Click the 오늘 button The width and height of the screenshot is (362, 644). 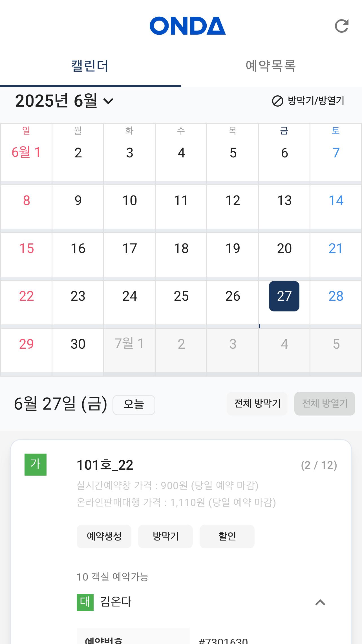tap(134, 405)
